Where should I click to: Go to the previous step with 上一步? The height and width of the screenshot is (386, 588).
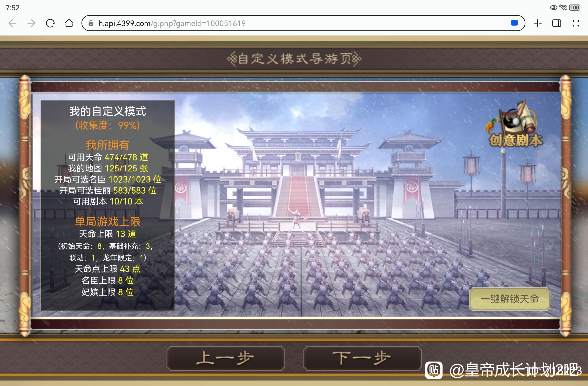226,358
